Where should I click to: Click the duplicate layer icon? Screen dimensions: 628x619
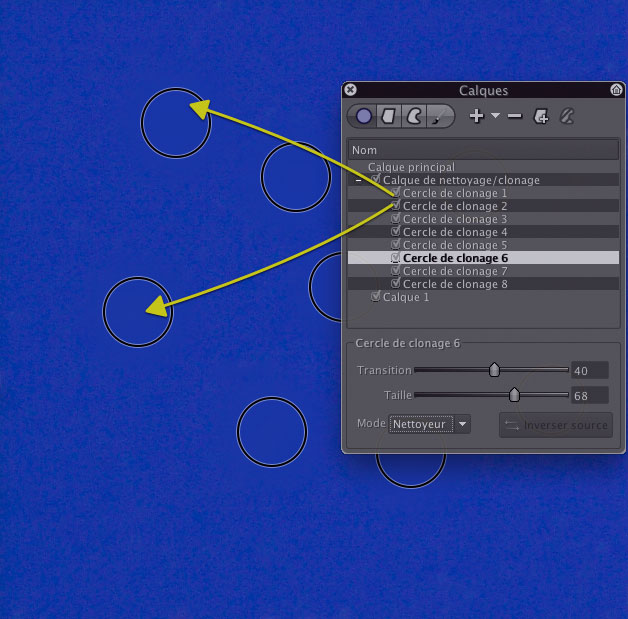pyautogui.click(x=541, y=117)
